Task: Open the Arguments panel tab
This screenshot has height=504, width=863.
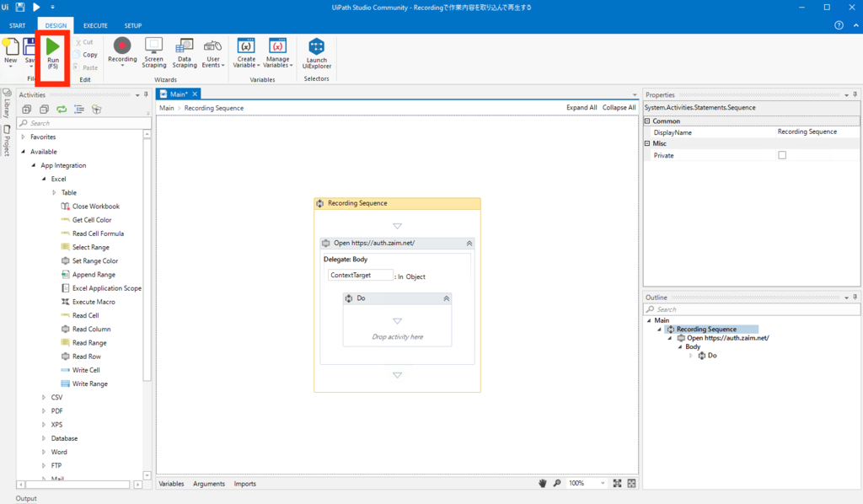Action: tap(209, 484)
